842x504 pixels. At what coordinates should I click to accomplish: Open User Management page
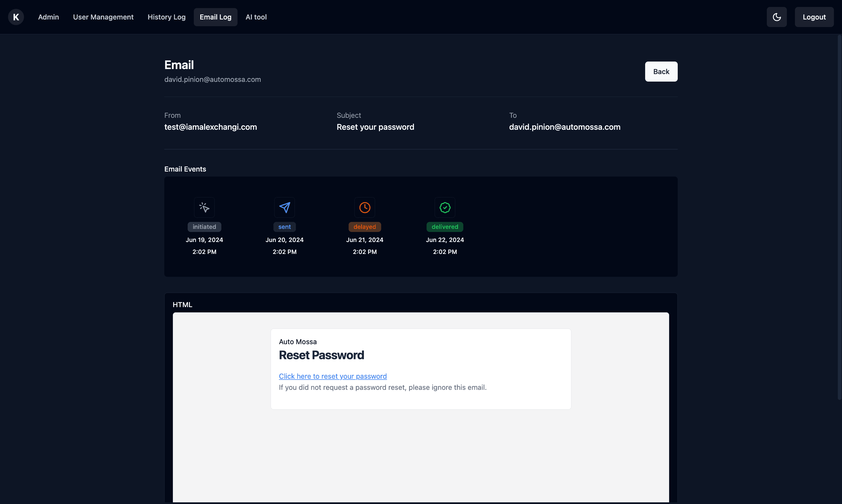pos(103,17)
